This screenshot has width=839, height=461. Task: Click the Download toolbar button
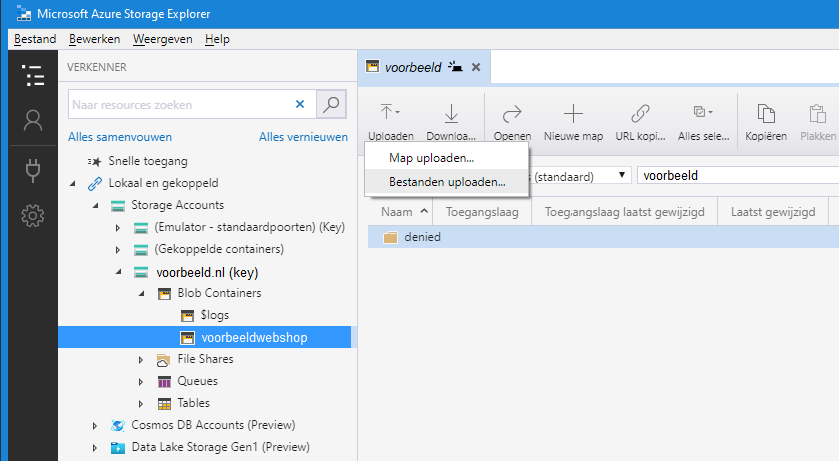451,122
